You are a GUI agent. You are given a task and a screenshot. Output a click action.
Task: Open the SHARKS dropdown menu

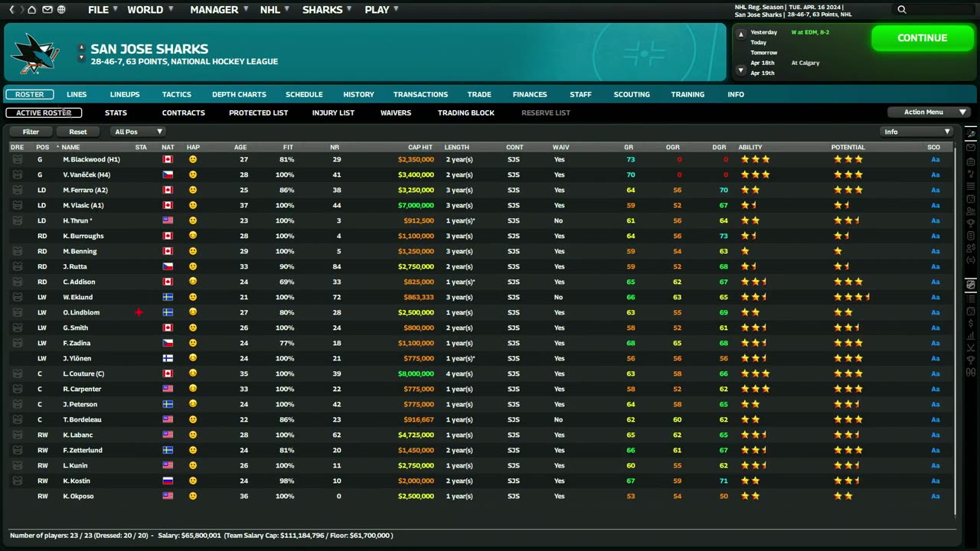click(327, 10)
